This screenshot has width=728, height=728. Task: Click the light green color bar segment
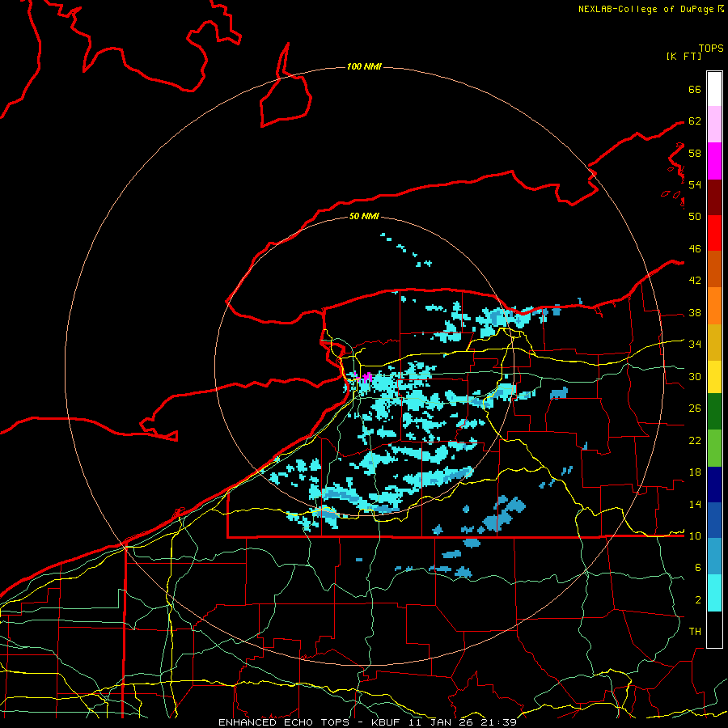(714, 448)
